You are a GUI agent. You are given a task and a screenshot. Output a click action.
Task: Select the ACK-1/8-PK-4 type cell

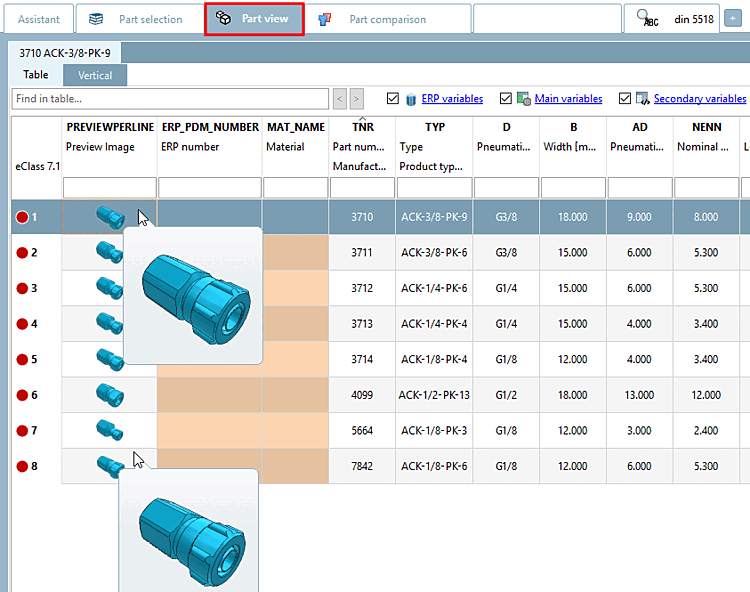(434, 360)
